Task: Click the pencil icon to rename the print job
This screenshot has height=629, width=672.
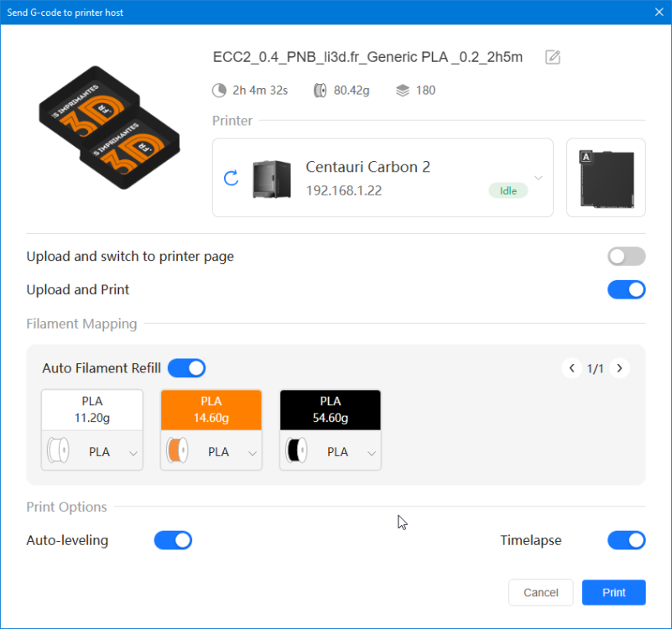Action: point(551,57)
